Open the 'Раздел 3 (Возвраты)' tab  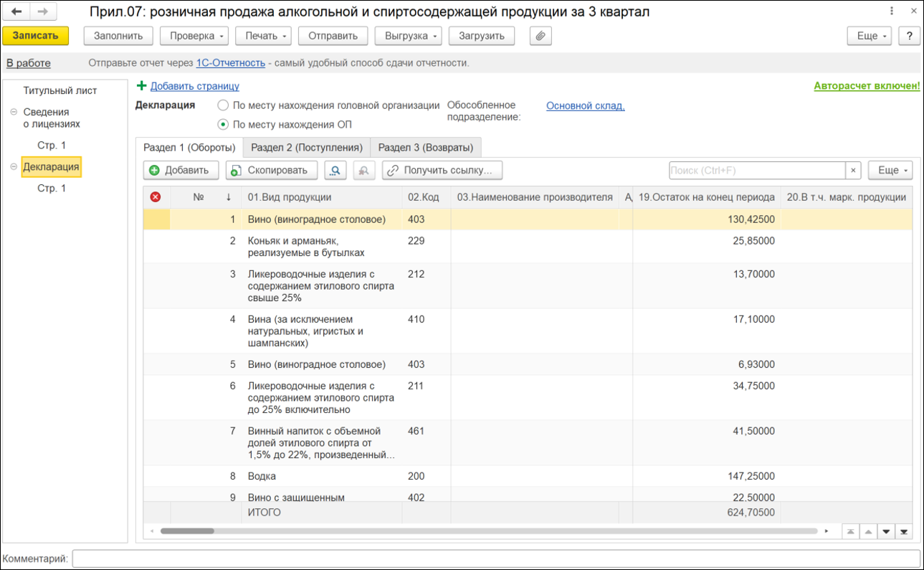[425, 148]
